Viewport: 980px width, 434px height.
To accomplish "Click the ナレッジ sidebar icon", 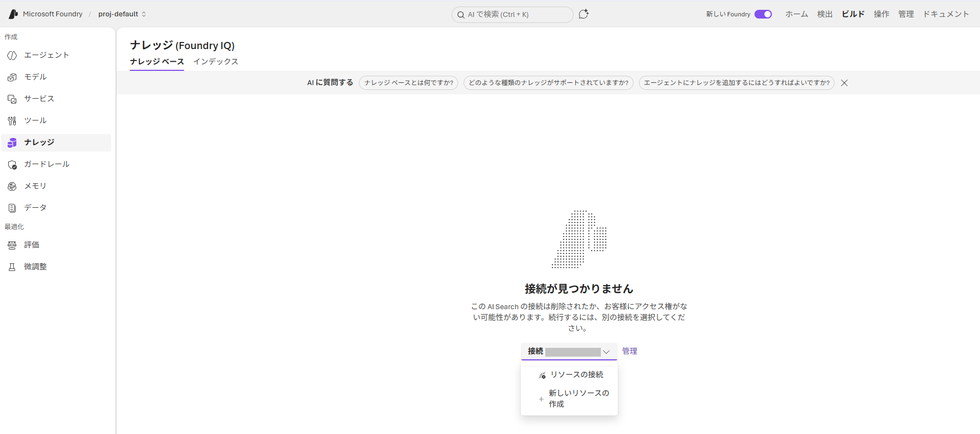I will 12,143.
